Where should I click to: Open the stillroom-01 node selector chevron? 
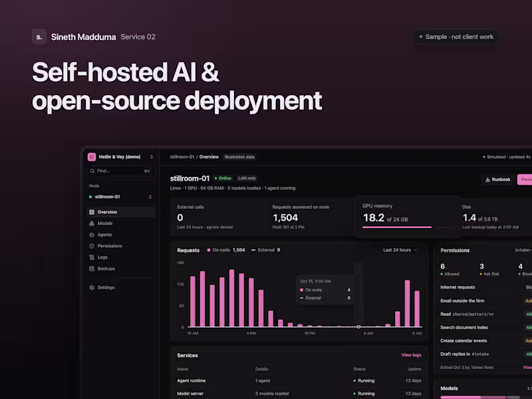(150, 197)
